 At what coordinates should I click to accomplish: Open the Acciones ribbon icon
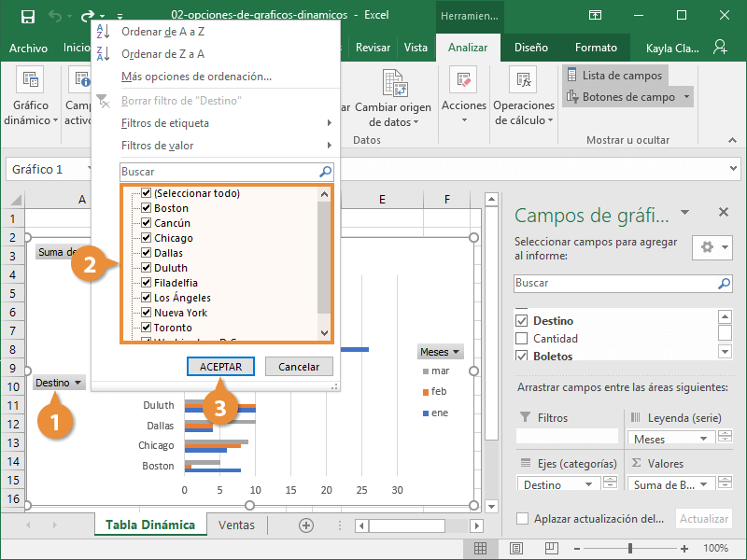pos(463,80)
